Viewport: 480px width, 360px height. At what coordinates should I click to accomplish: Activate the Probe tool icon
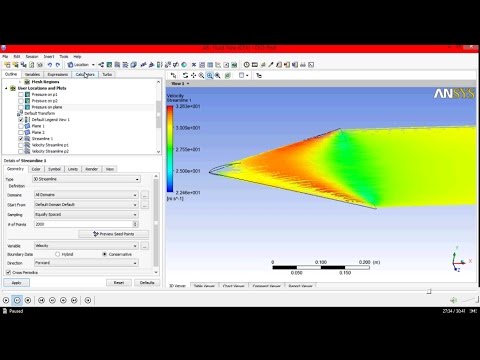(x=271, y=65)
